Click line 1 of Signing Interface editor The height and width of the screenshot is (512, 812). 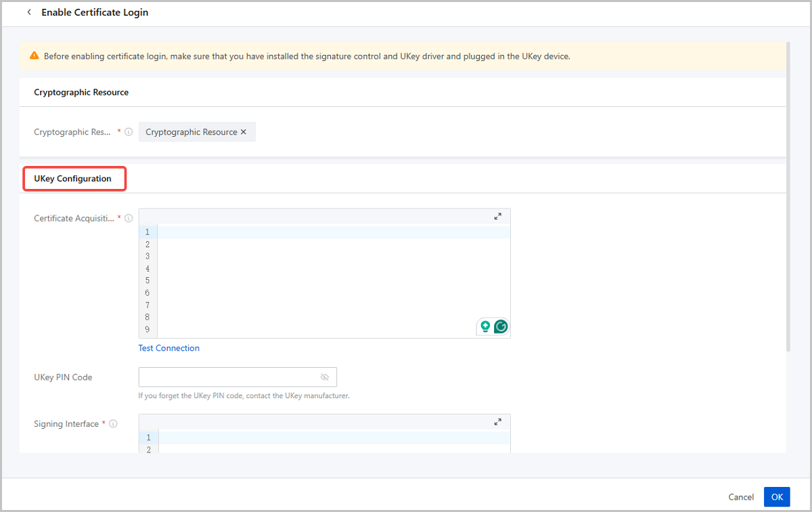[x=332, y=438]
